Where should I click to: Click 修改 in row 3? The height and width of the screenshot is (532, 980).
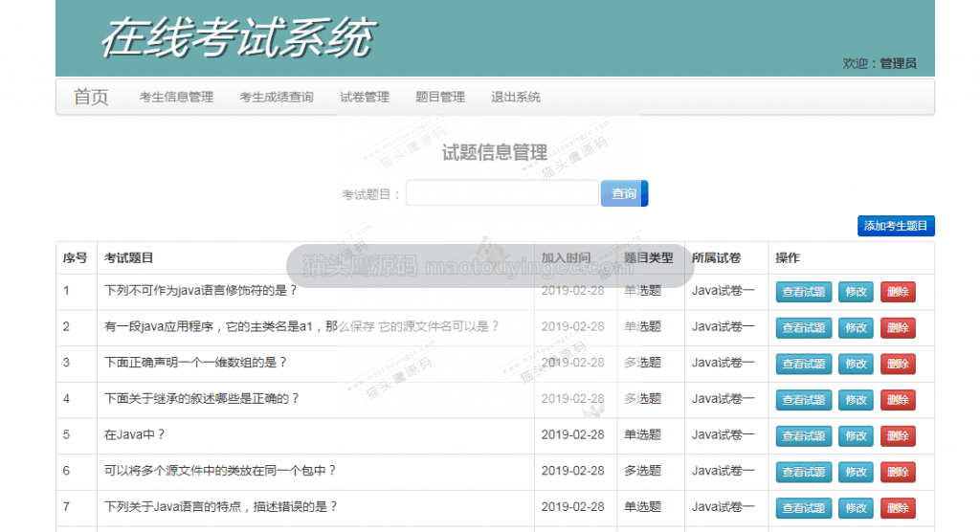click(x=856, y=364)
